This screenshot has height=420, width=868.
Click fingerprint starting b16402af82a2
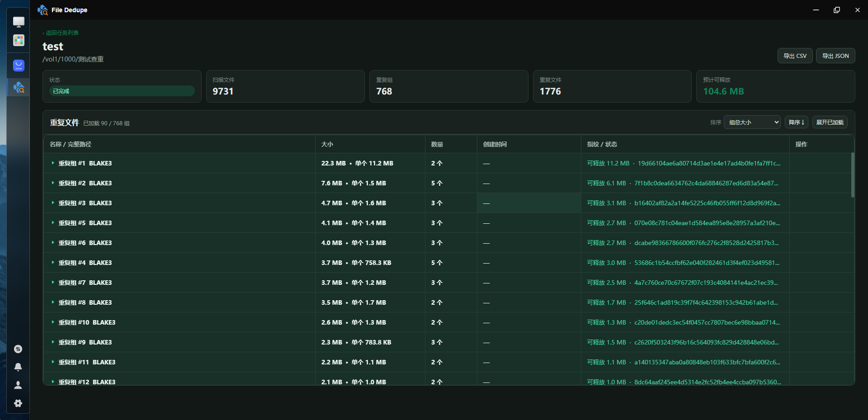[x=707, y=203]
